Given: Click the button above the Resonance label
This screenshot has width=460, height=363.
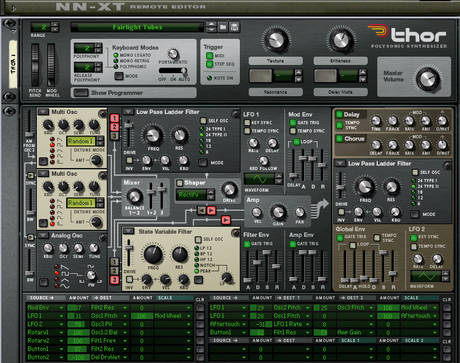Looking at the screenshot, I should (x=261, y=76).
